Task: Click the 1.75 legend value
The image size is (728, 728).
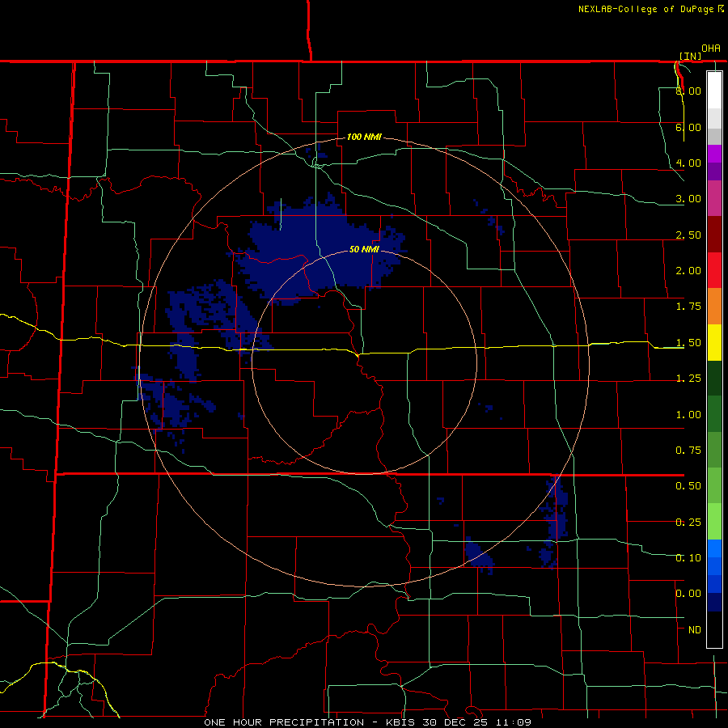Action: click(x=688, y=307)
